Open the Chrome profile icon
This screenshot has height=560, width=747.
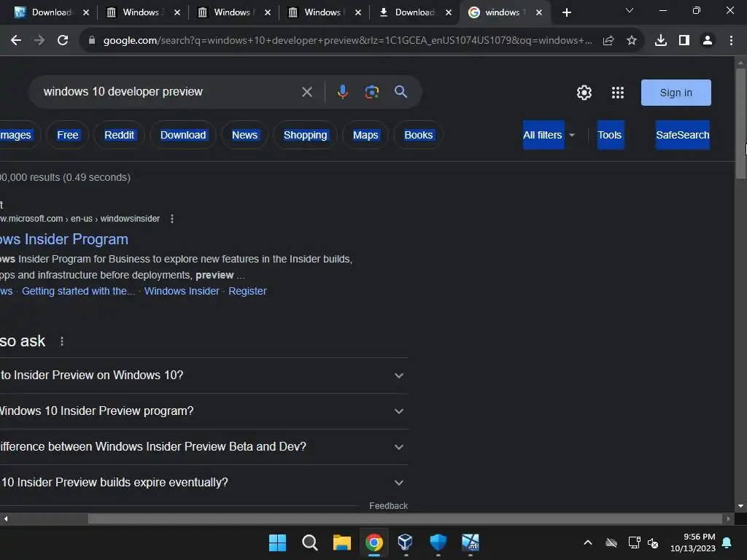708,41
